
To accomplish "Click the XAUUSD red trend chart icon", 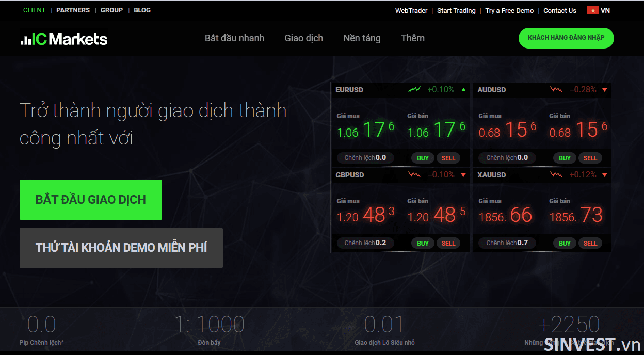I will point(556,175).
